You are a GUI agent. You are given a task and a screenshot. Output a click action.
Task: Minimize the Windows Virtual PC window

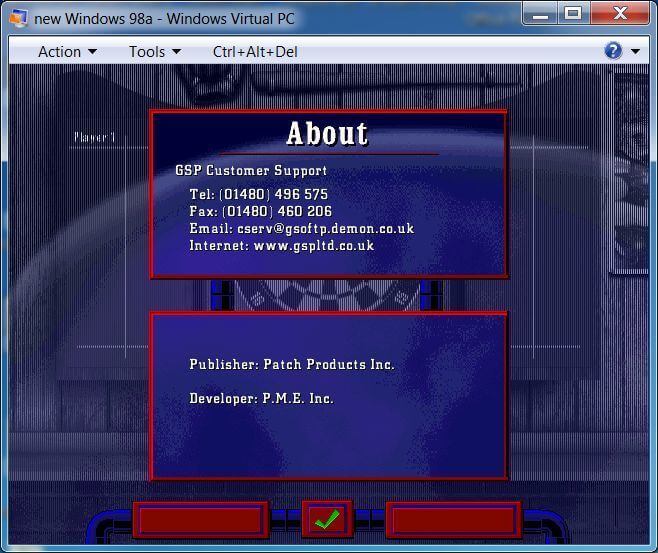tap(540, 14)
